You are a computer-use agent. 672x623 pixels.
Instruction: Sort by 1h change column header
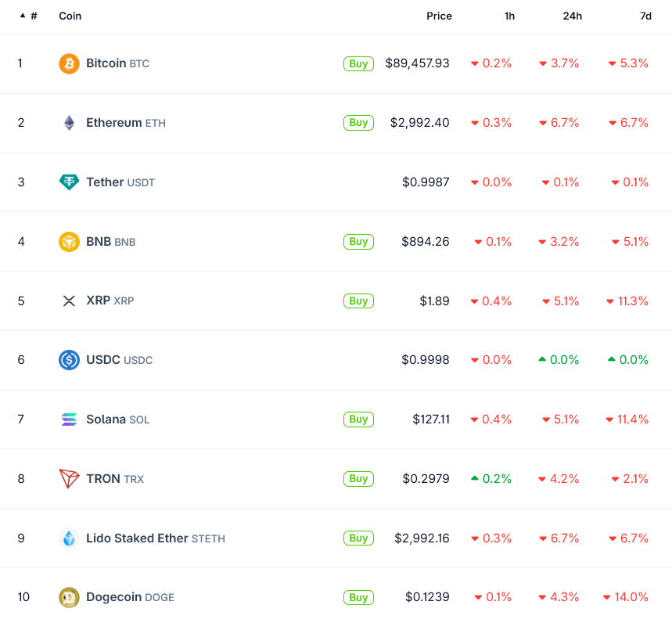509,16
